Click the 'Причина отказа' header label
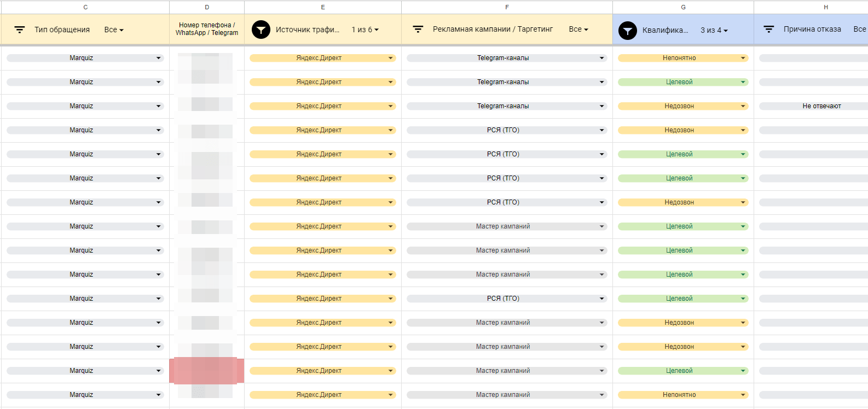 tap(812, 30)
